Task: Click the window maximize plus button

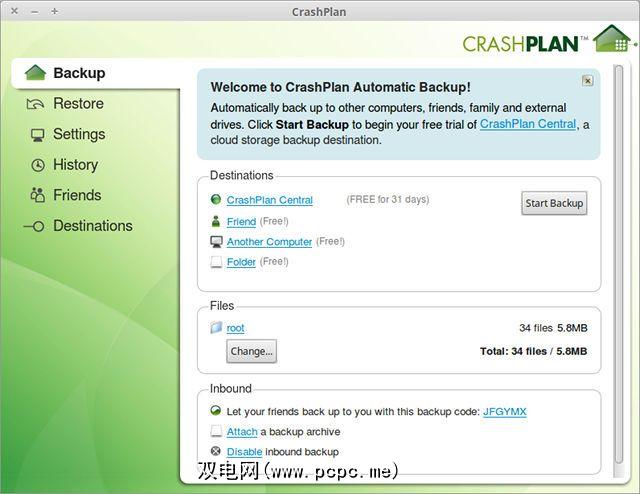Action: click(x=54, y=11)
